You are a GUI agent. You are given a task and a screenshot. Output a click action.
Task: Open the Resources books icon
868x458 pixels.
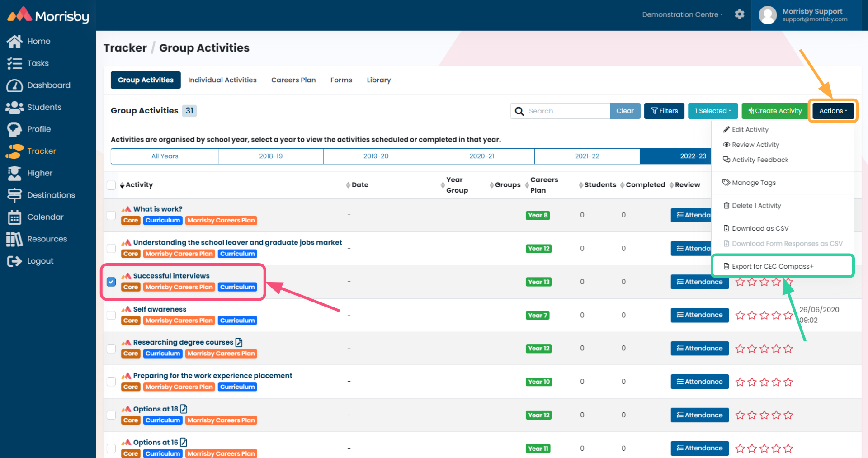[14, 239]
